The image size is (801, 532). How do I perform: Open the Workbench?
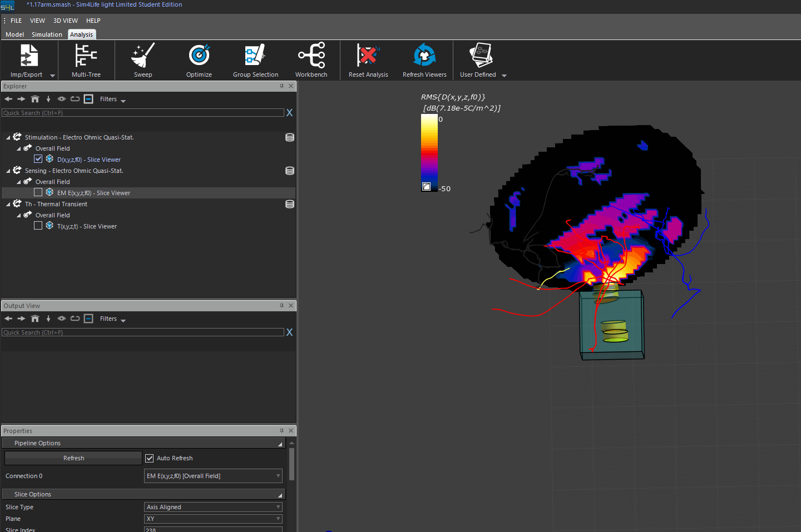[x=311, y=60]
